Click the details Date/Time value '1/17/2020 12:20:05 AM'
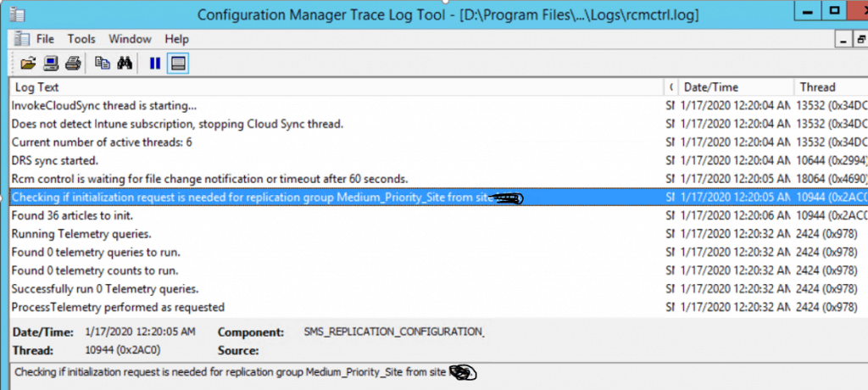 140,331
